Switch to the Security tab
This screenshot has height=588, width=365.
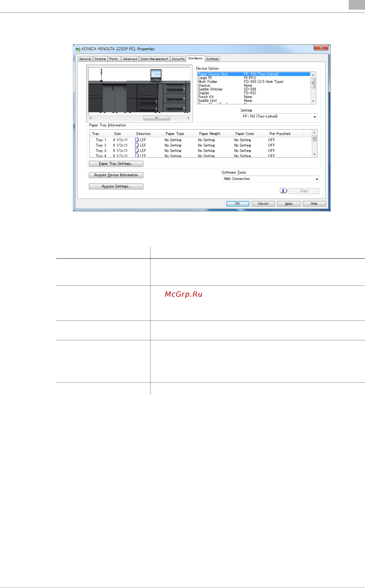178,59
